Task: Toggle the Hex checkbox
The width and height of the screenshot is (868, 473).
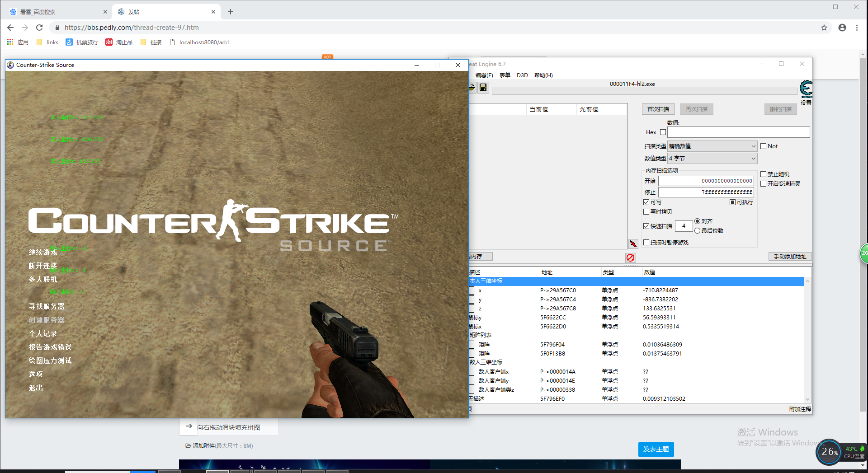Action: (x=663, y=132)
